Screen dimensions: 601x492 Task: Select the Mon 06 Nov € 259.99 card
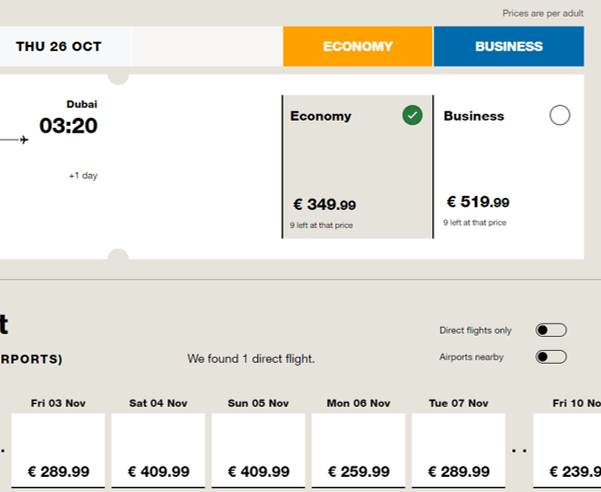358,451
